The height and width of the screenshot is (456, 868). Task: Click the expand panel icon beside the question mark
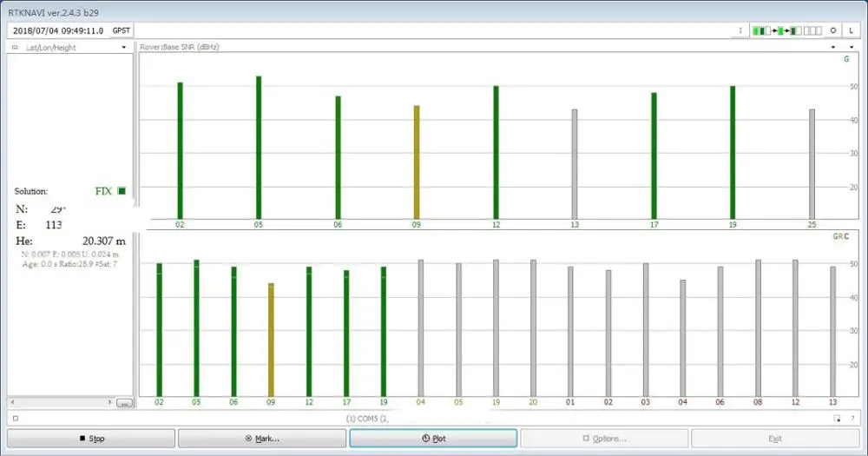pyautogui.click(x=837, y=419)
